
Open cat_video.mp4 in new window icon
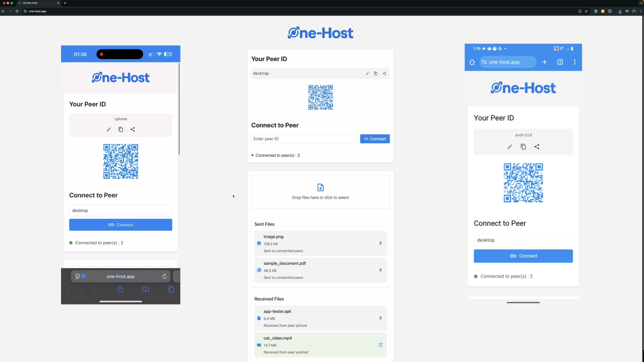[380, 345]
